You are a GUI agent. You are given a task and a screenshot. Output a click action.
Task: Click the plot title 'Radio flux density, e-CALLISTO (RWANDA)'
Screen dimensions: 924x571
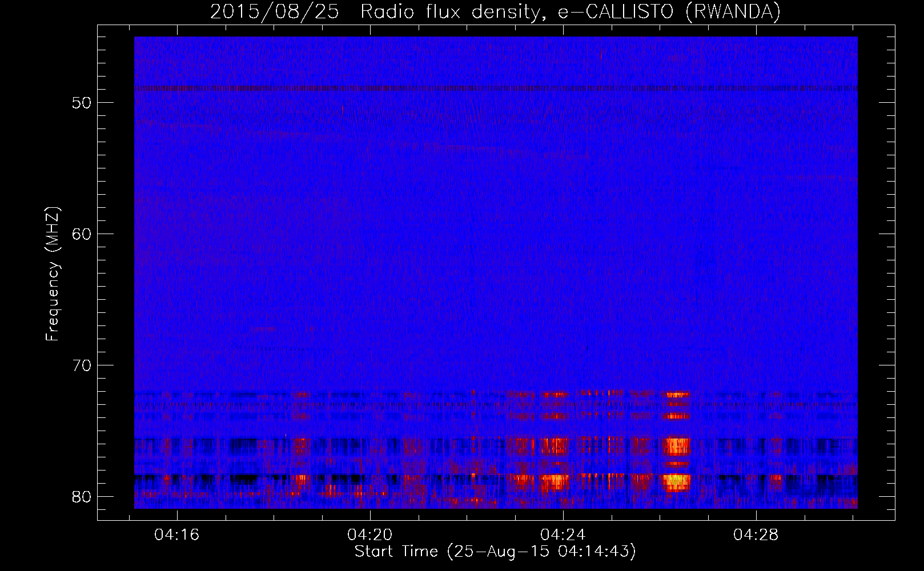(x=571, y=11)
